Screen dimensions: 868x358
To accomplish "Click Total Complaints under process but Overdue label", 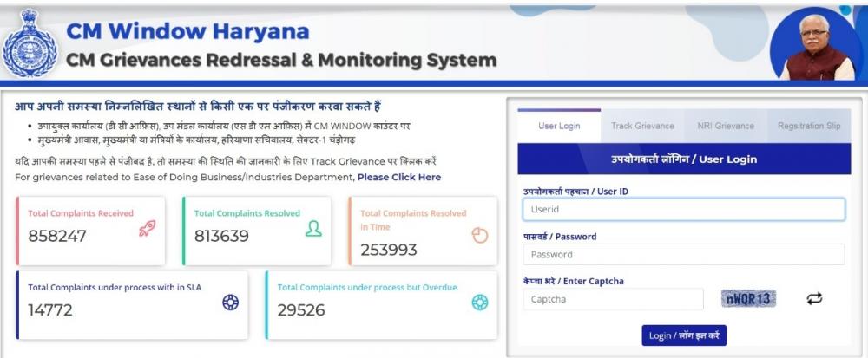I will click(367, 287).
